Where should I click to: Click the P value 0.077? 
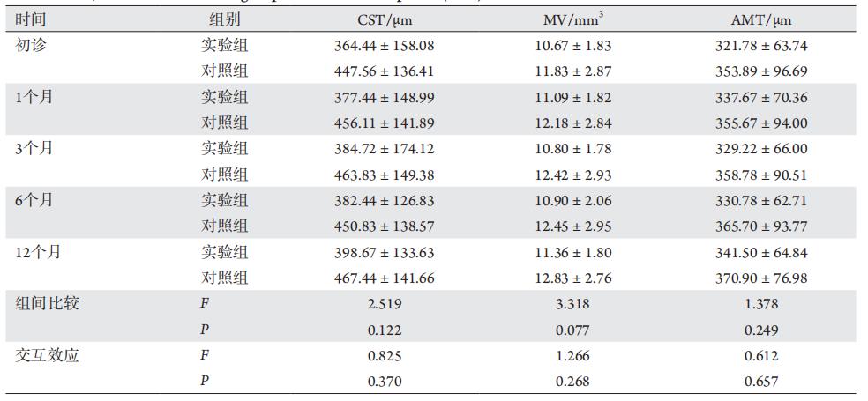(578, 330)
